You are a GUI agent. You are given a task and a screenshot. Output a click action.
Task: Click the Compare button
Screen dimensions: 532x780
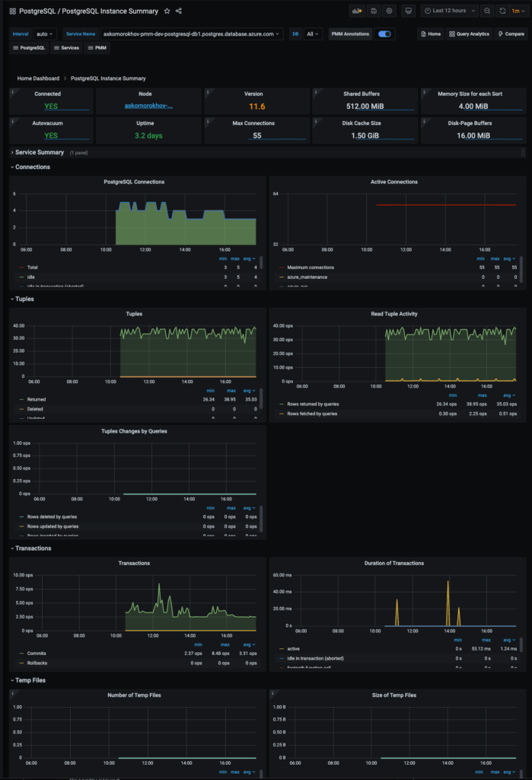click(510, 34)
